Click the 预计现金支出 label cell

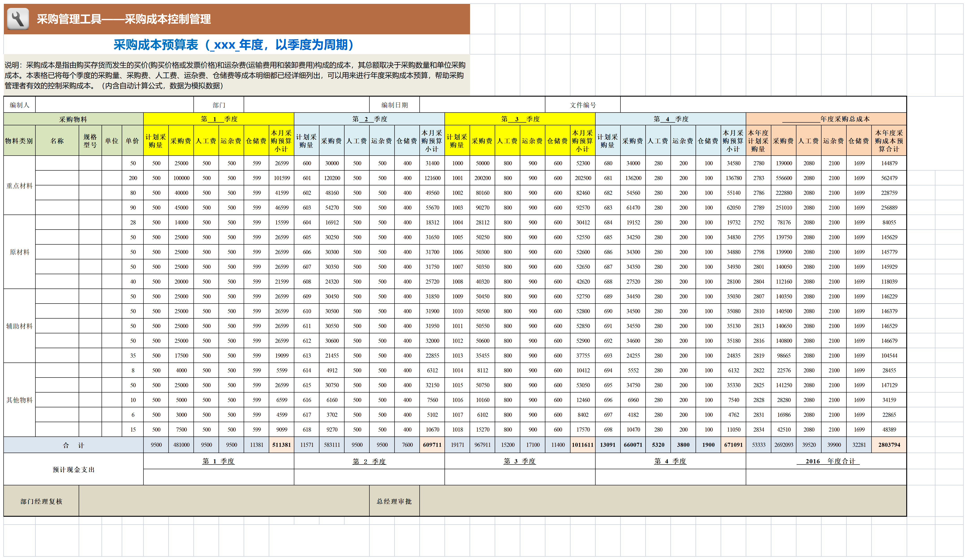[x=73, y=469]
